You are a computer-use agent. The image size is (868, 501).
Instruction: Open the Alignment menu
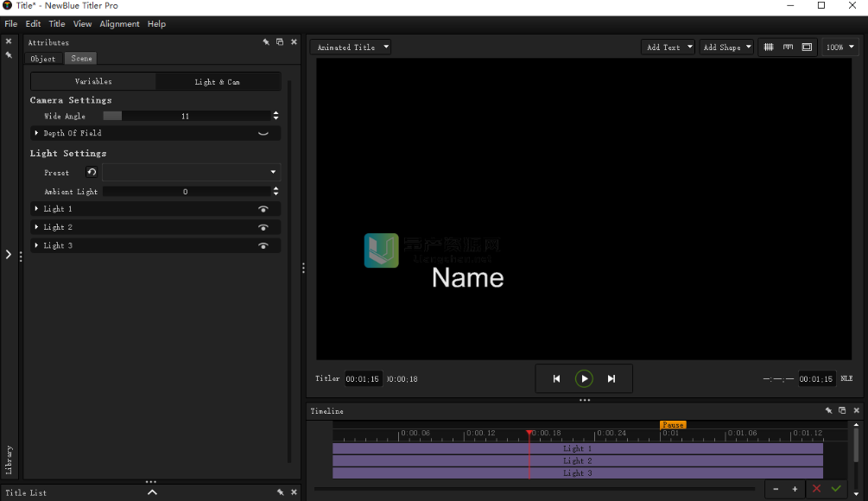[119, 24]
